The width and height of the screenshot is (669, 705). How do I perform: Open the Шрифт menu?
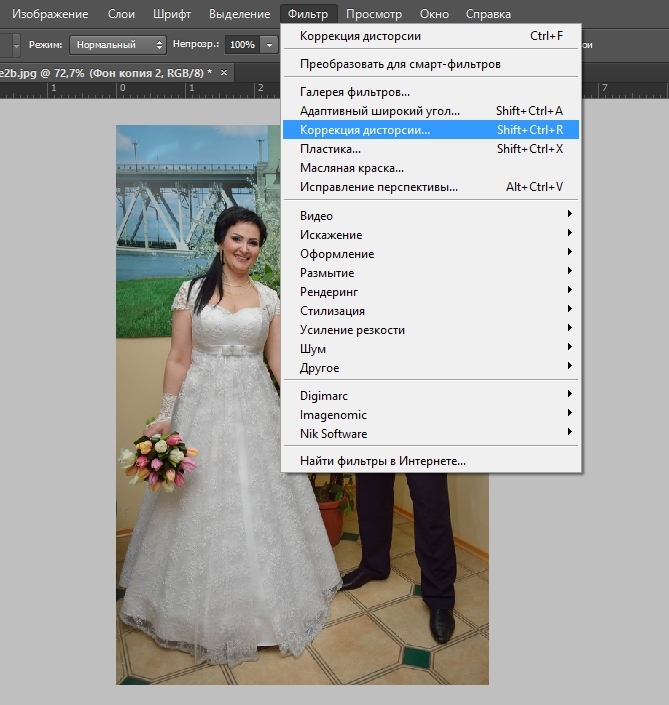pyautogui.click(x=173, y=14)
